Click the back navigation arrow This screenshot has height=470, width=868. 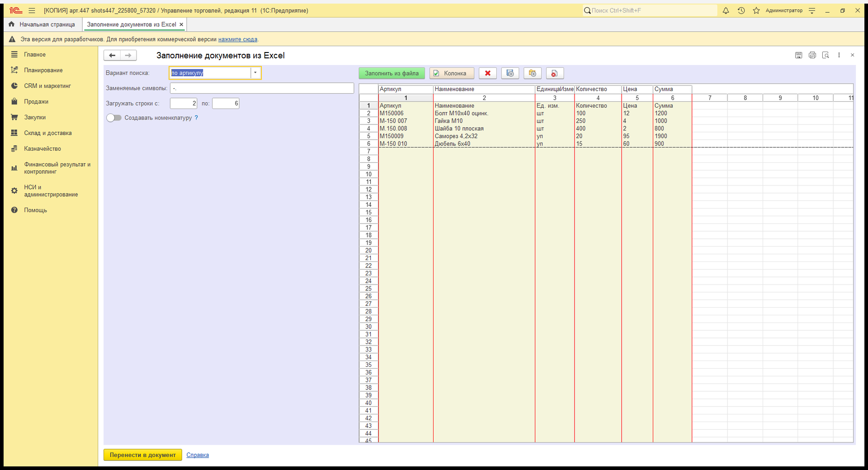(x=112, y=55)
